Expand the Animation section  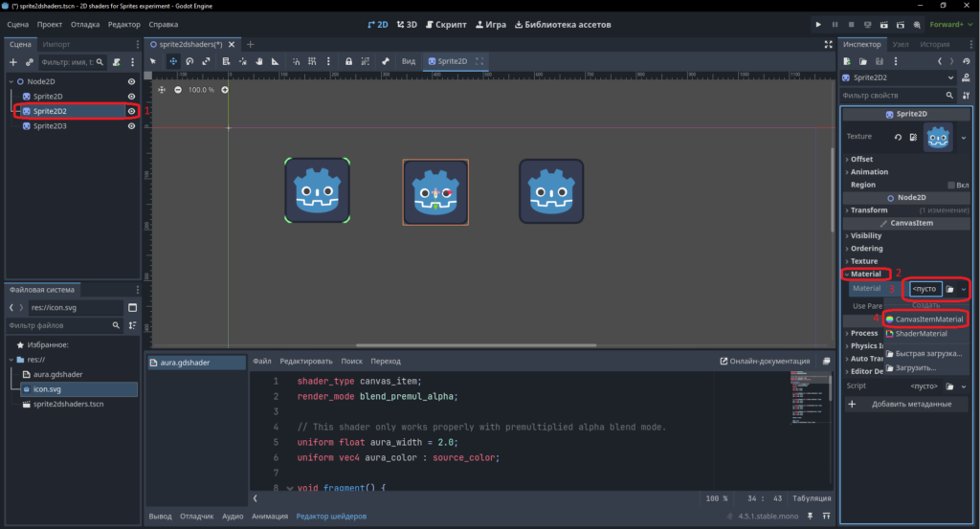coord(869,172)
